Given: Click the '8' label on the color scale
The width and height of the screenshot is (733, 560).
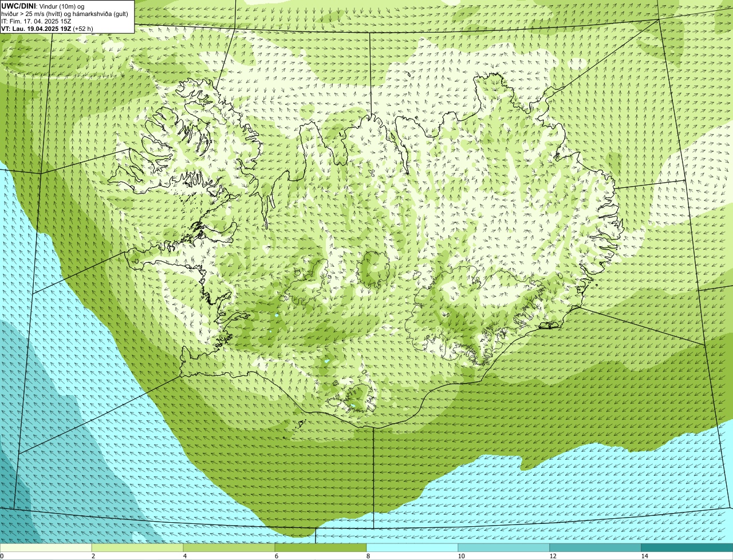Looking at the screenshot, I should [x=368, y=556].
